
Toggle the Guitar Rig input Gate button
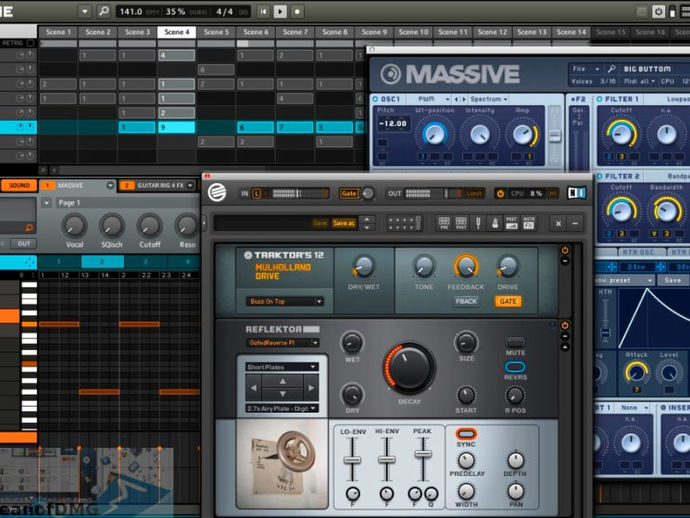point(348,193)
